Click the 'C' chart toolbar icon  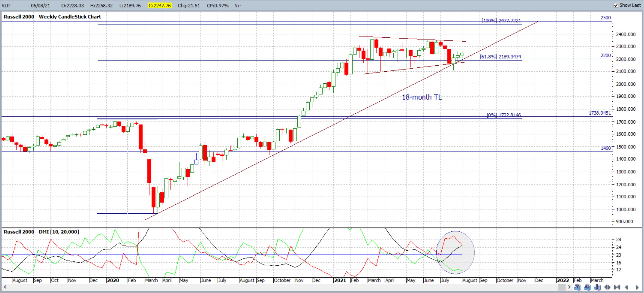587,287
